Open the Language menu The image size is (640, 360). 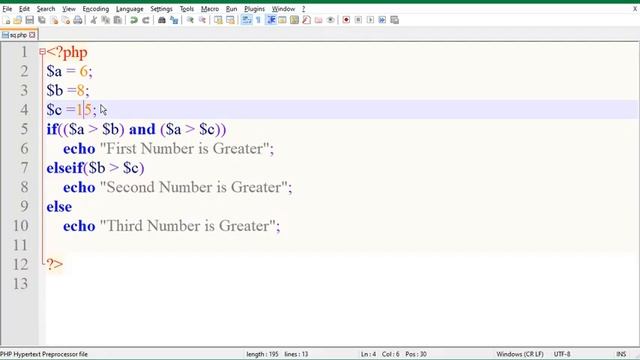pos(129,9)
